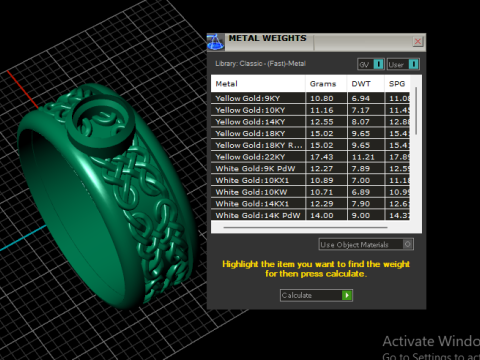Image resolution: width=480 pixels, height=360 pixels.
Task: Select the White Gold:9K PdW row
Action: coord(310,168)
